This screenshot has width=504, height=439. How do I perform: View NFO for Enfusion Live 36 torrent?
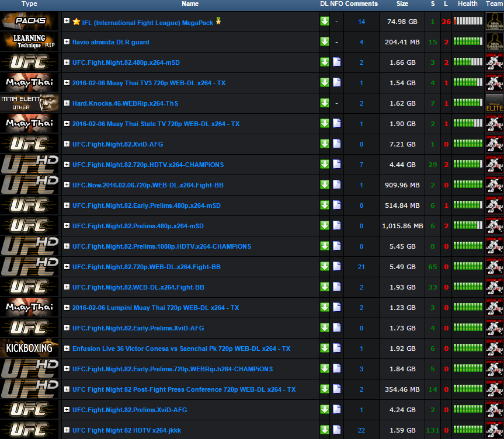[337, 348]
